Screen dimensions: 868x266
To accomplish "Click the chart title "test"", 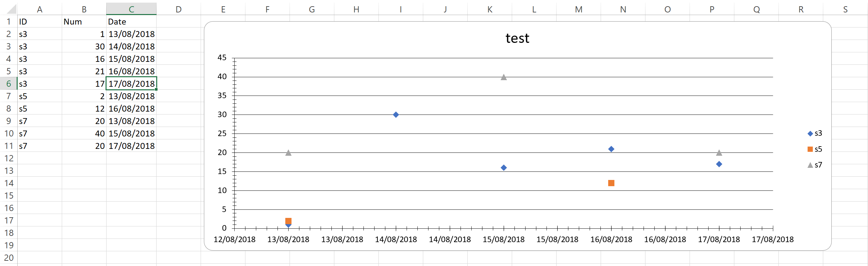I will (517, 38).
